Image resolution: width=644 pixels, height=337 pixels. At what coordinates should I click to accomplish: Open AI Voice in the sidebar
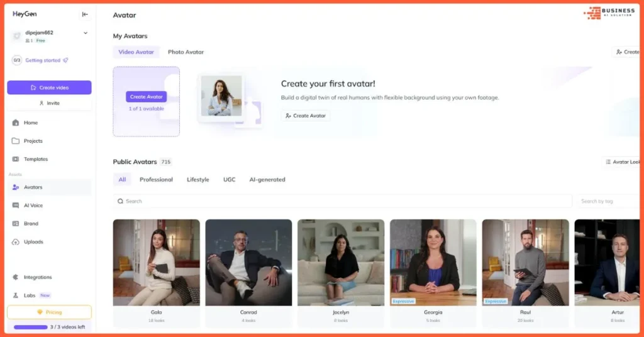[49, 205]
